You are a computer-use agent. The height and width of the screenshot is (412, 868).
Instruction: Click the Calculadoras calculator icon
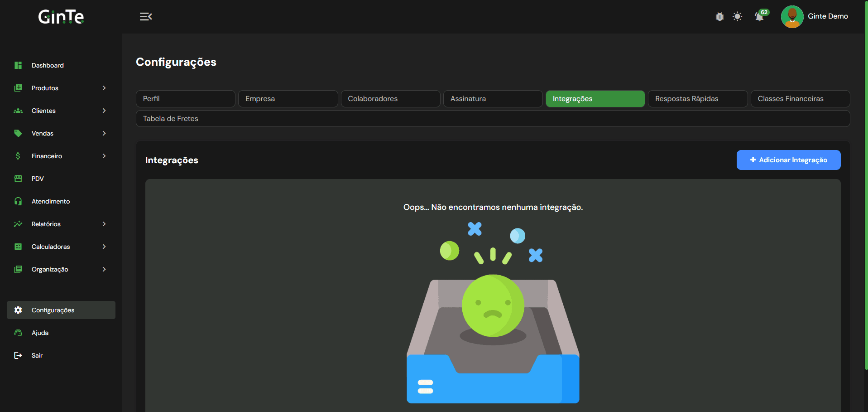pos(18,247)
